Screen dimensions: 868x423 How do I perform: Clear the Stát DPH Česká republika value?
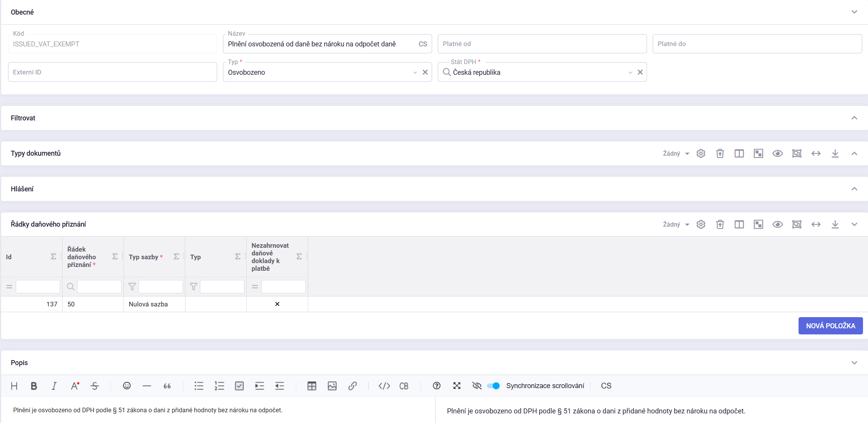coord(640,72)
